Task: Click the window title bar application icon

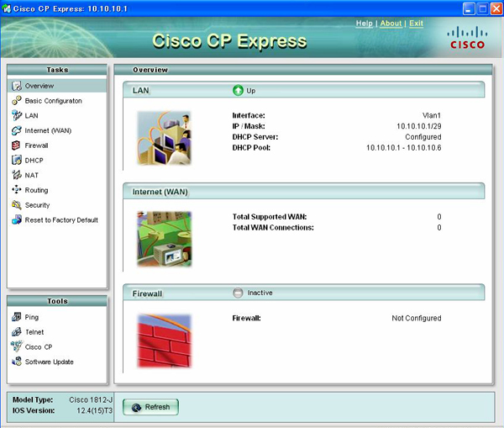Action: click(7, 8)
